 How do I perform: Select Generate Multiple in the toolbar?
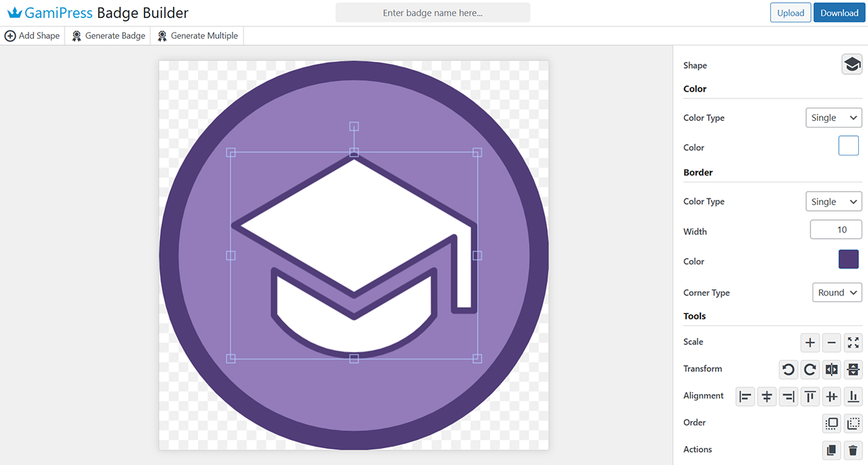click(197, 36)
